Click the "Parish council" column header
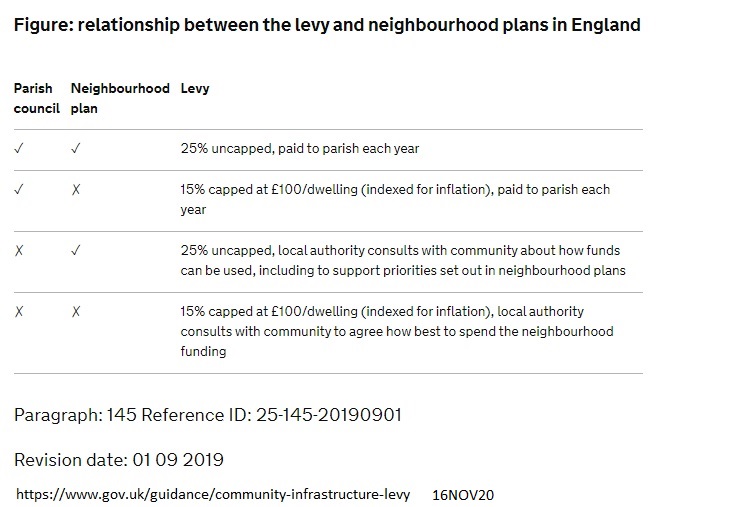 tap(37, 98)
